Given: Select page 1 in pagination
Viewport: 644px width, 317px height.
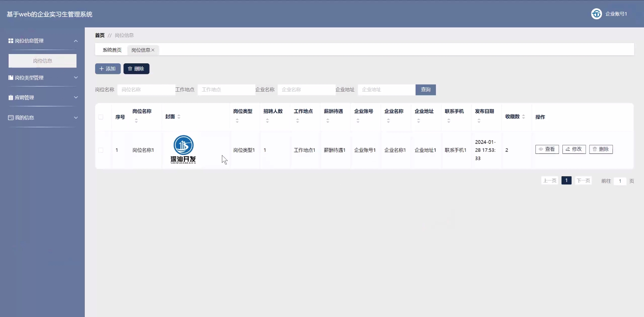Looking at the screenshot, I should (x=566, y=181).
